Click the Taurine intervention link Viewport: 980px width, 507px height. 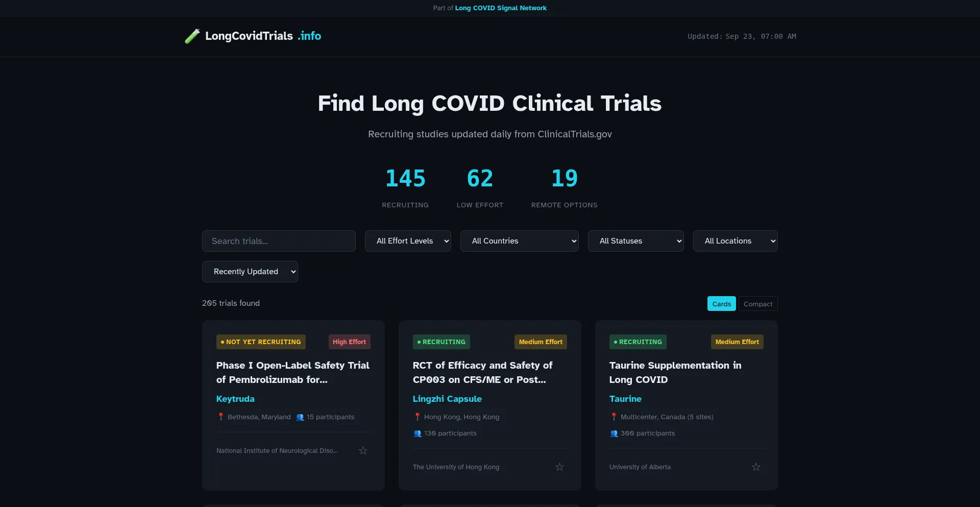pyautogui.click(x=625, y=399)
